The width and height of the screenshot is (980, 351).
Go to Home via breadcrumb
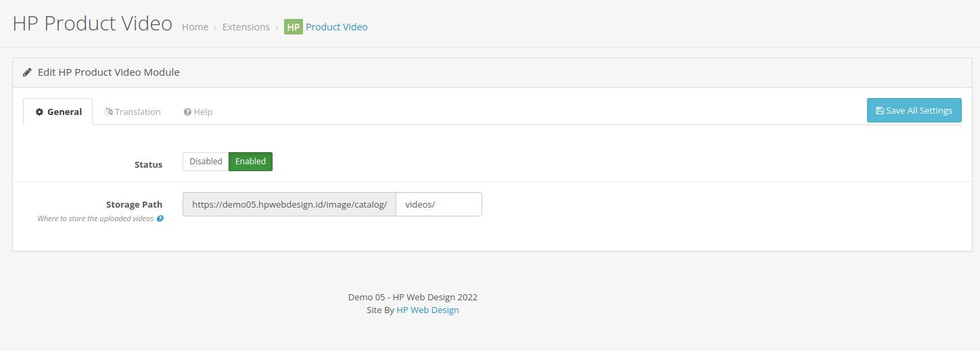click(x=195, y=27)
